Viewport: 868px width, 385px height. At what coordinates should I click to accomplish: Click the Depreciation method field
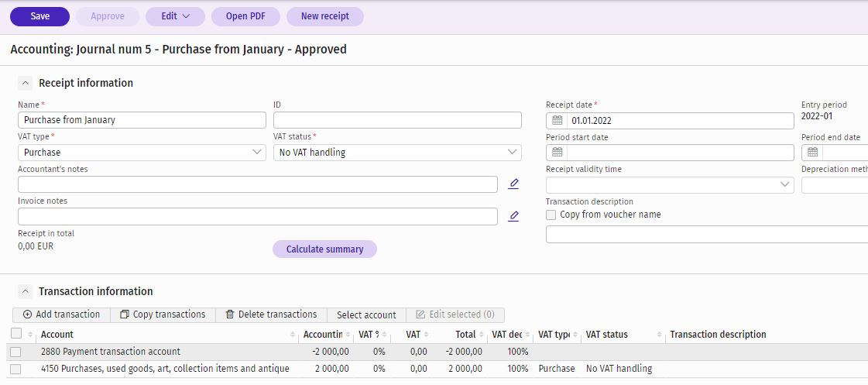[x=835, y=184]
